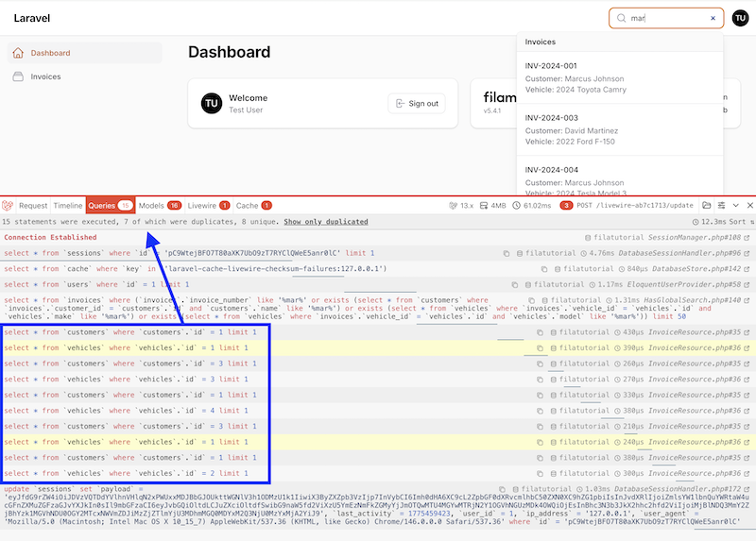Open SessionManager.php#108 via its external-link icon
Image resolution: width=756 pixels, height=541 pixels.
click(747, 238)
